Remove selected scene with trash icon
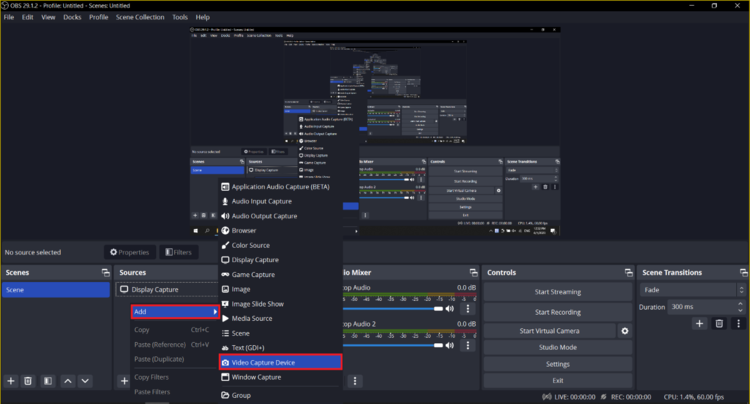 tap(28, 381)
